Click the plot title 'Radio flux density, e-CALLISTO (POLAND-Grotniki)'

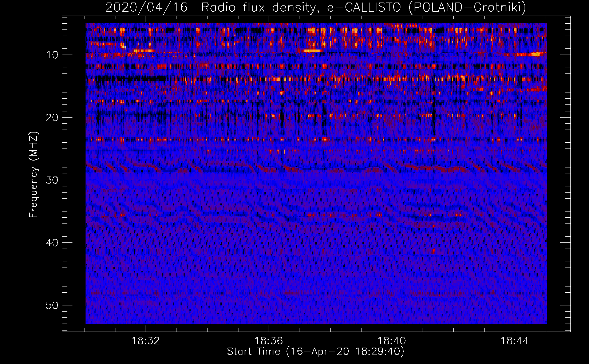point(363,8)
